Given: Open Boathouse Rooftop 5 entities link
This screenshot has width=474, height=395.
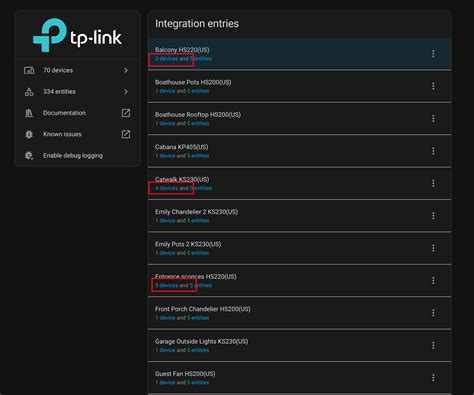Looking at the screenshot, I should tap(198, 123).
